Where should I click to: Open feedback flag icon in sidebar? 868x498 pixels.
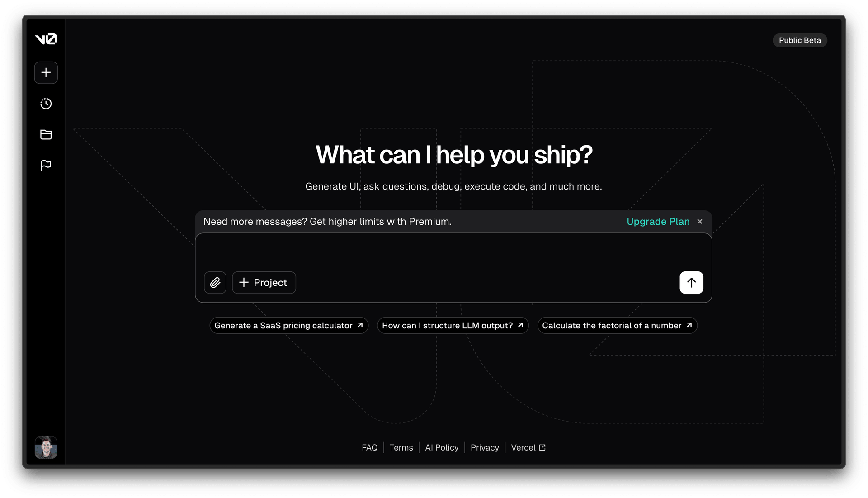pos(46,166)
